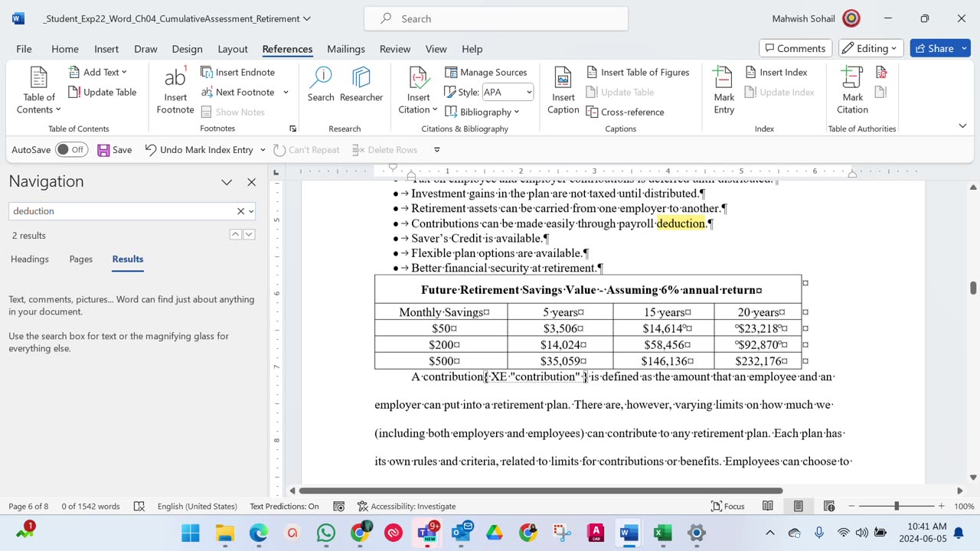The width and height of the screenshot is (980, 551).
Task: Click the Mark Entry icon
Action: click(724, 90)
